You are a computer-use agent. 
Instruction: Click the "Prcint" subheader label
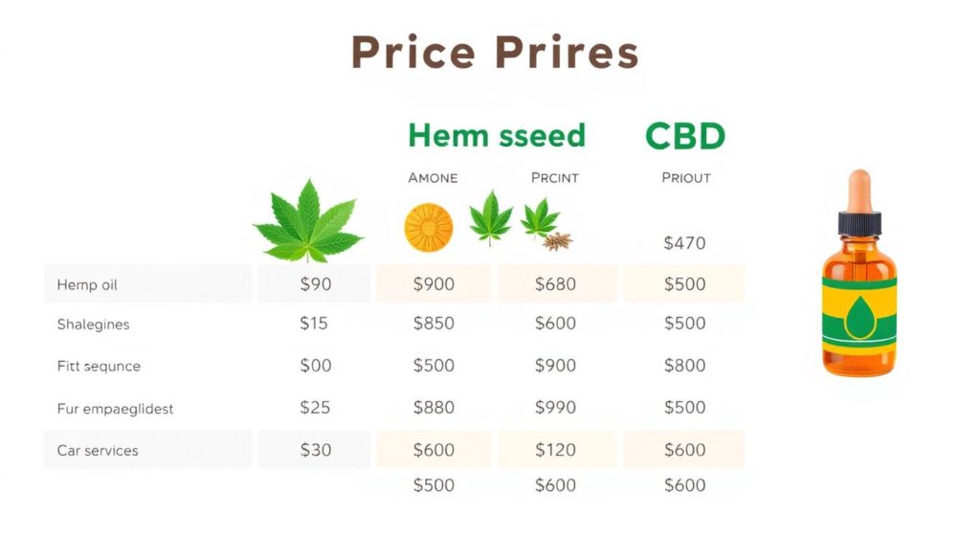555,178
